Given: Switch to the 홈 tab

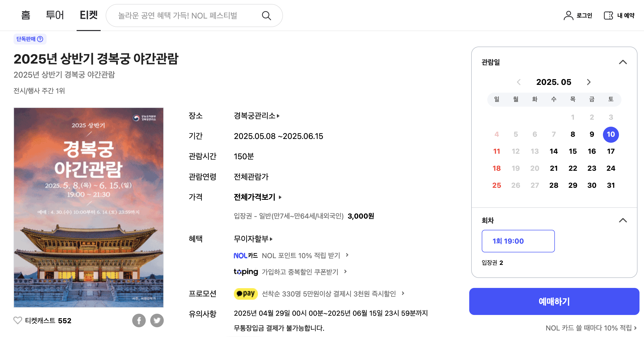Looking at the screenshot, I should click(x=25, y=16).
